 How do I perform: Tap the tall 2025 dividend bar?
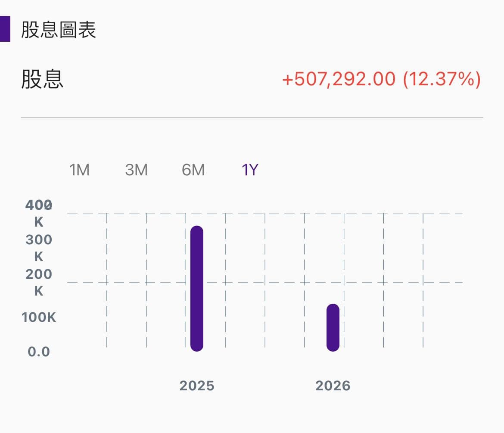(x=197, y=288)
